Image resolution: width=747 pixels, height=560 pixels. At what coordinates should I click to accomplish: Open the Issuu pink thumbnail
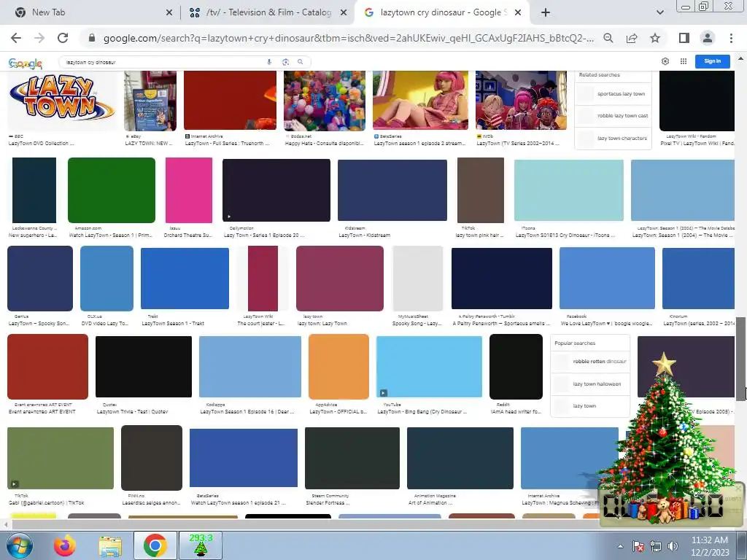[189, 190]
